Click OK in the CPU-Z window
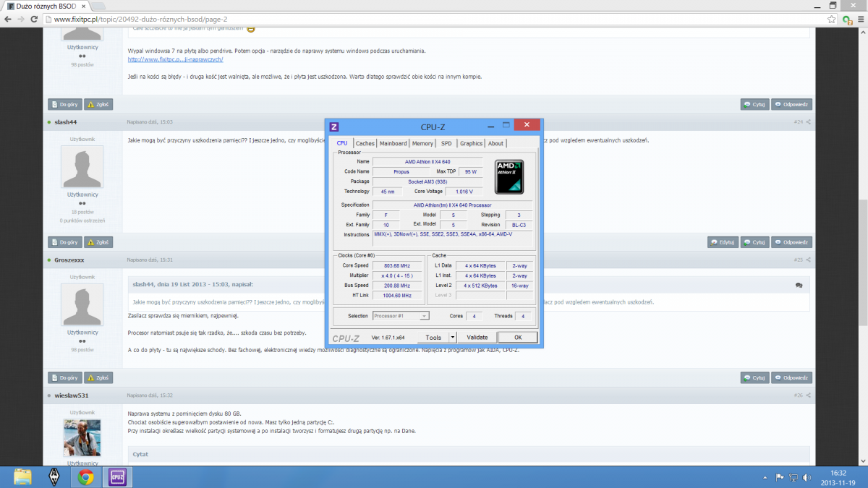 click(518, 338)
